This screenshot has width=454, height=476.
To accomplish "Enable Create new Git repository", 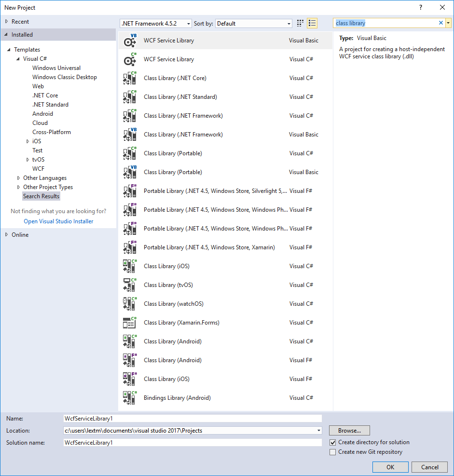I will click(x=332, y=451).
